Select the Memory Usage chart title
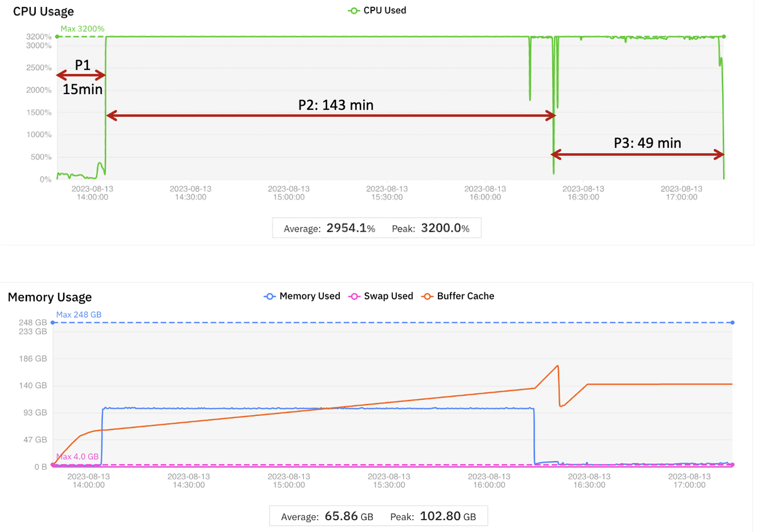766x532 pixels. pos(50,297)
